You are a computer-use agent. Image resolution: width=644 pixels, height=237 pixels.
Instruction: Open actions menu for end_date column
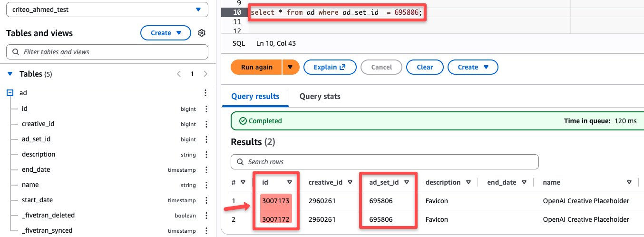(x=206, y=170)
